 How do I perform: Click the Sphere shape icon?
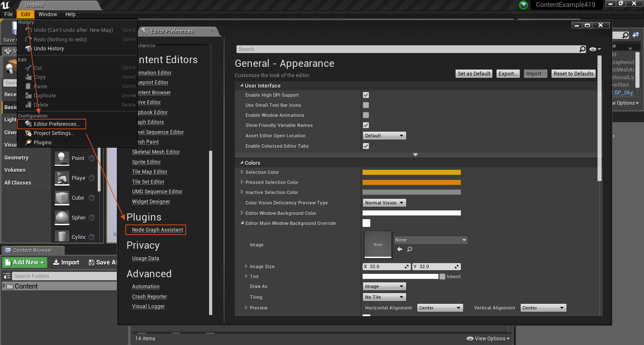(x=62, y=217)
